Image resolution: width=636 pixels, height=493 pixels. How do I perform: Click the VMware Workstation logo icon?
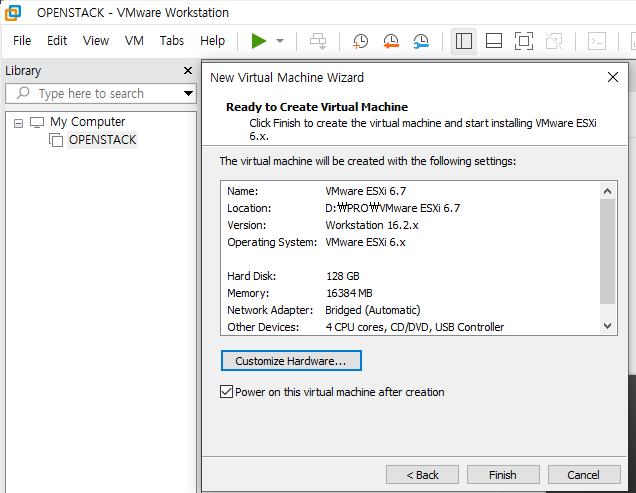13,13
